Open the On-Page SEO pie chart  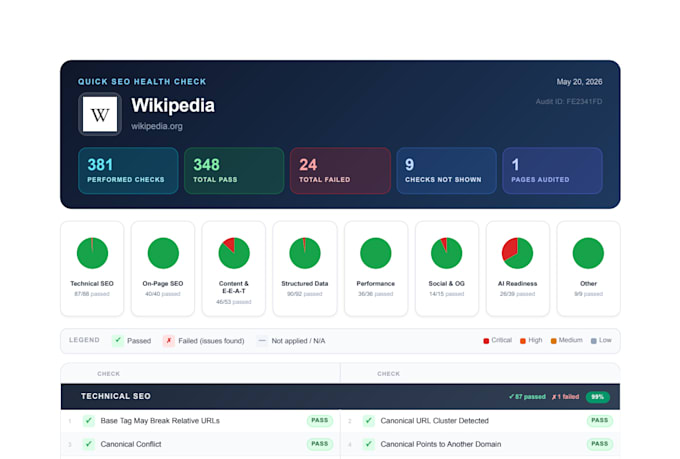pyautogui.click(x=163, y=253)
